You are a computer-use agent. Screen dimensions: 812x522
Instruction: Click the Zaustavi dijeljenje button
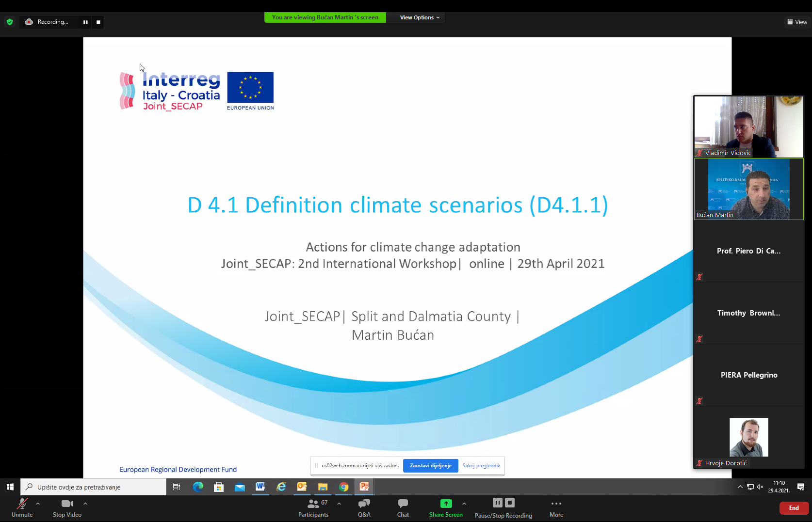point(430,466)
